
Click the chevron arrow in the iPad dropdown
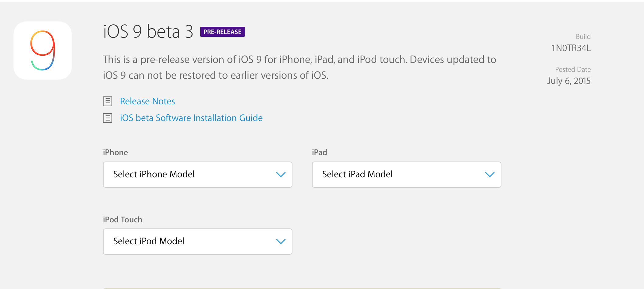pos(490,175)
